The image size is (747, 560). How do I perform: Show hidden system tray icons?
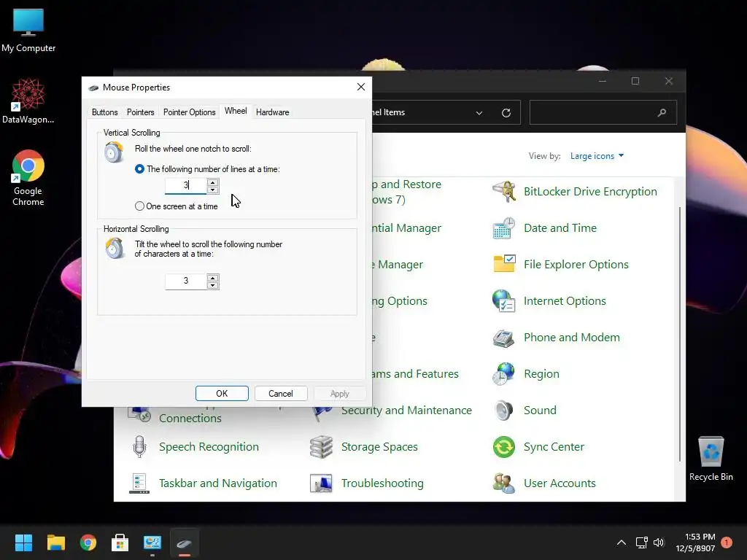[x=622, y=542]
